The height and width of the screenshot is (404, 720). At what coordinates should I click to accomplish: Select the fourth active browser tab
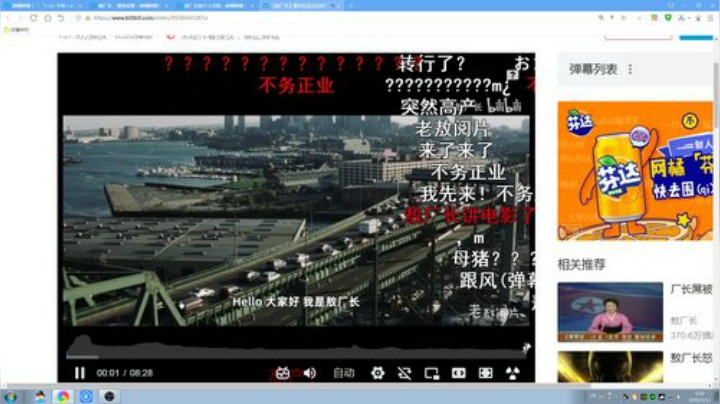coord(301,6)
